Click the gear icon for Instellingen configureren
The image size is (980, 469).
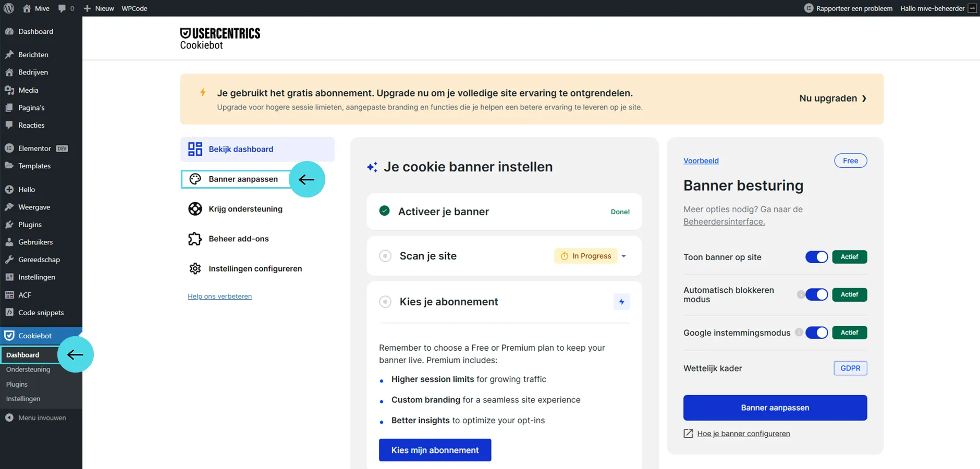(x=195, y=268)
